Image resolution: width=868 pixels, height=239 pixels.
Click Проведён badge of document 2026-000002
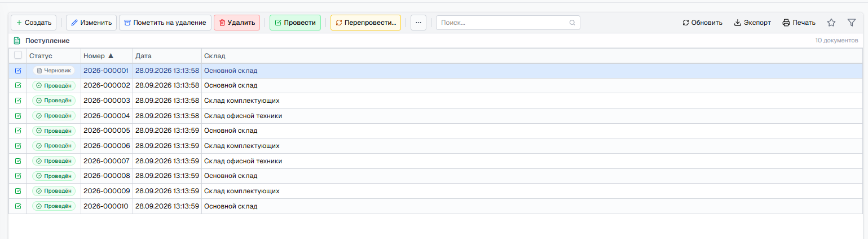(x=54, y=85)
